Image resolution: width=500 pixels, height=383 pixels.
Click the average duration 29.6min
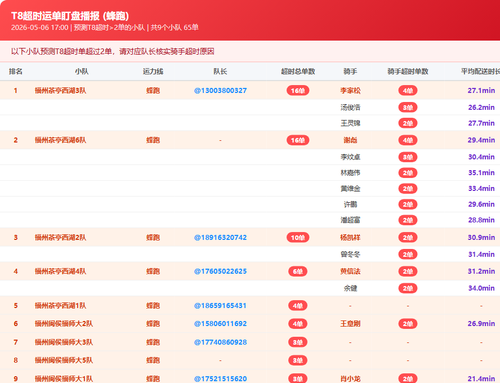(x=481, y=204)
